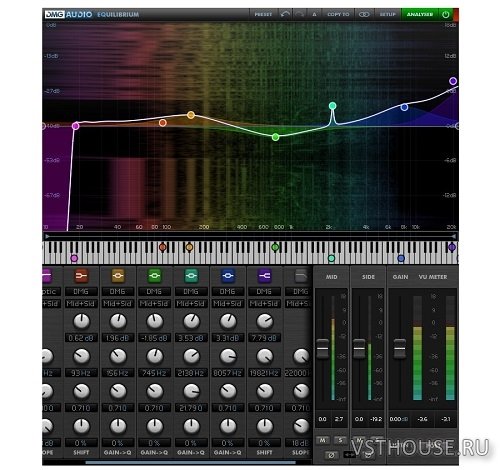
Task: Select the orange peak band icon
Action: pyautogui.click(x=118, y=276)
